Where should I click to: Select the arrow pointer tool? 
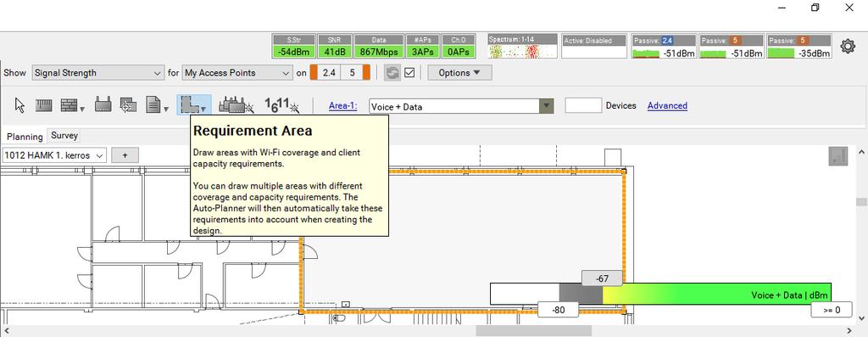tap(20, 104)
